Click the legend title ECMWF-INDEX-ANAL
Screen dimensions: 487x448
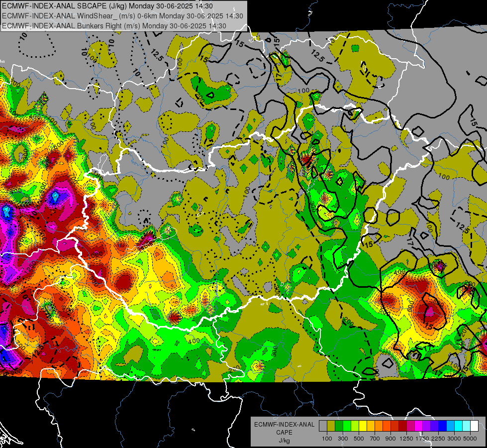284,425
